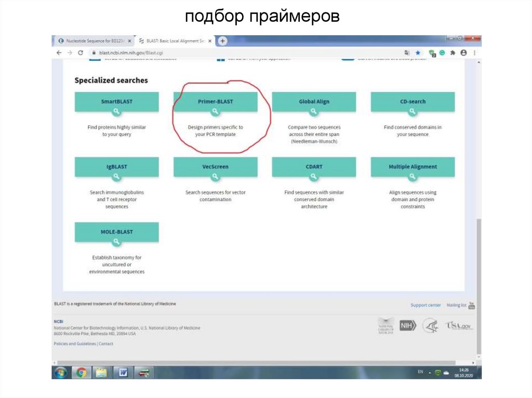Bookmark the page with the star icon
The width and height of the screenshot is (532, 398).
point(417,52)
